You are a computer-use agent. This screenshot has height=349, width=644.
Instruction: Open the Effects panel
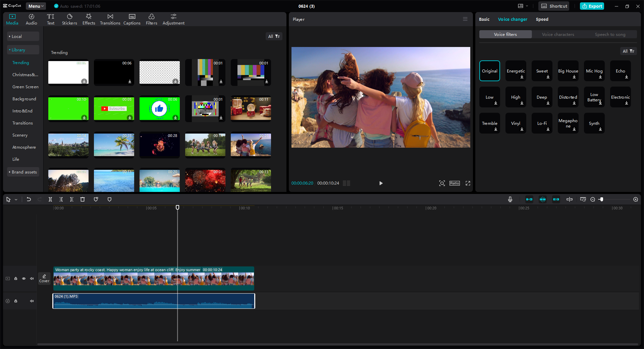click(89, 19)
